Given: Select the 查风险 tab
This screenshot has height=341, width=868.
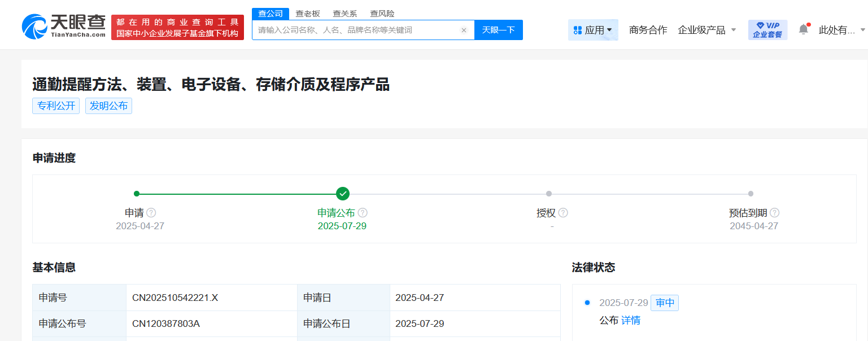Looking at the screenshot, I should [x=382, y=13].
